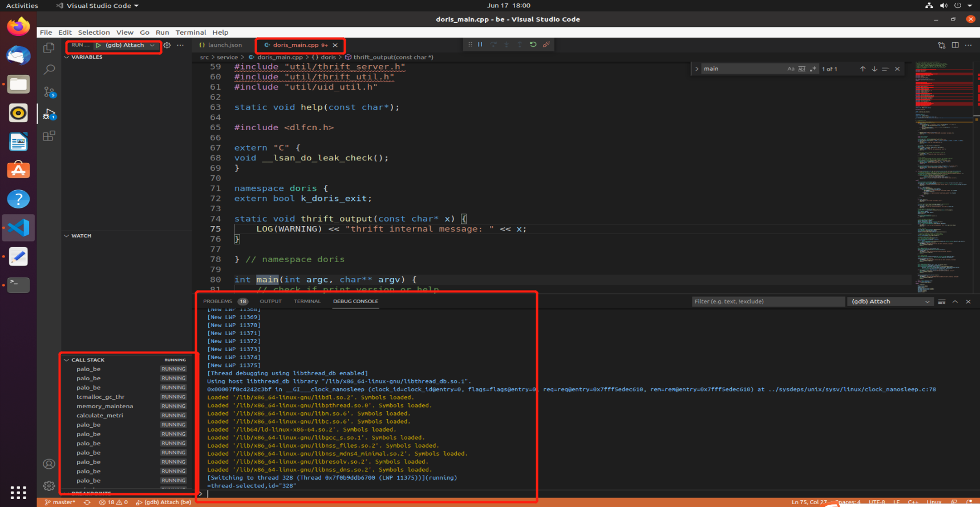
Task: Open debug console session dropdown in panel
Action: [x=890, y=301]
